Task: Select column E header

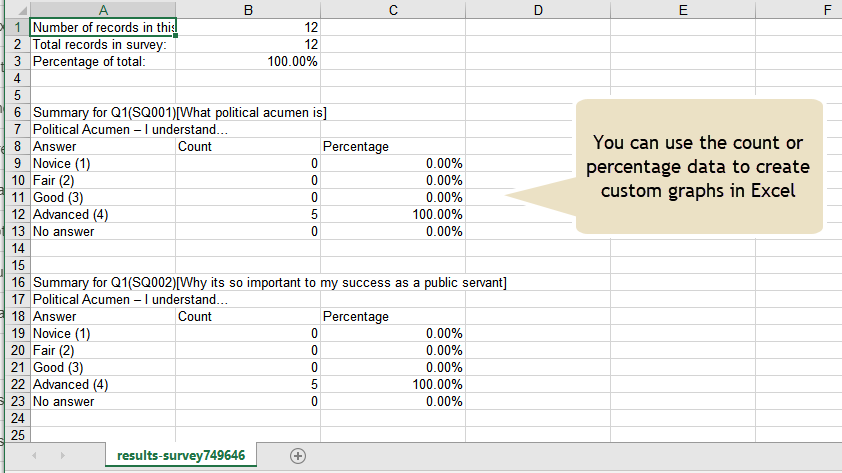Action: point(683,10)
